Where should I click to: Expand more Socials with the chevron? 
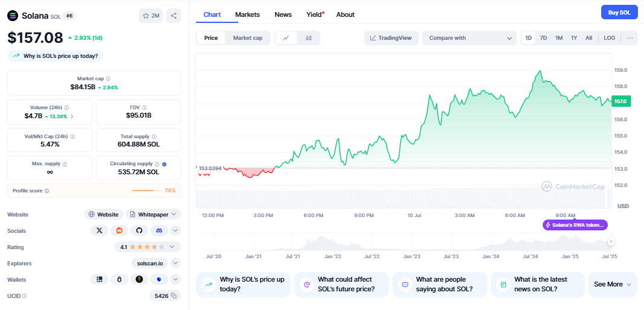[175, 231]
